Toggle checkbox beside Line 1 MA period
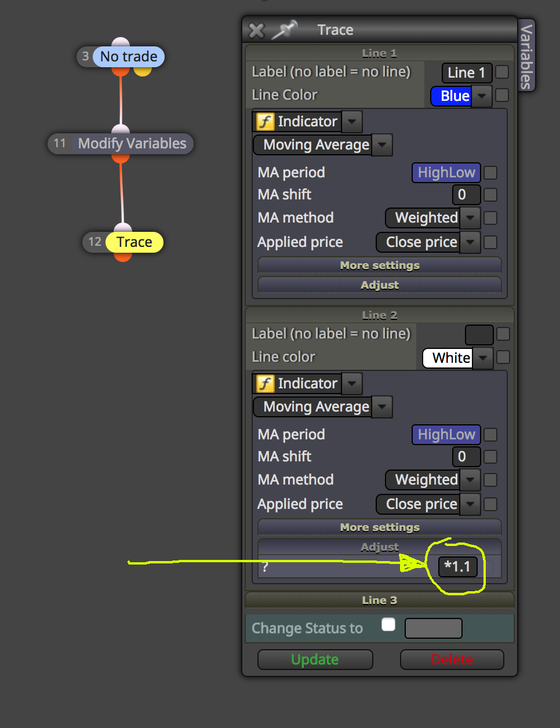This screenshot has width=560, height=728. click(490, 173)
